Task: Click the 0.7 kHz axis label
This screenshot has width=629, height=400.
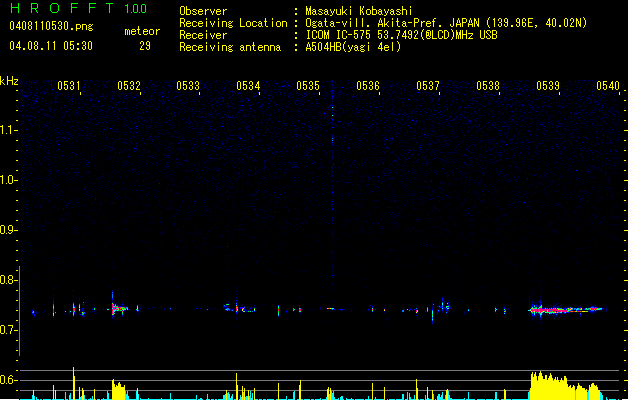Action: (8, 330)
